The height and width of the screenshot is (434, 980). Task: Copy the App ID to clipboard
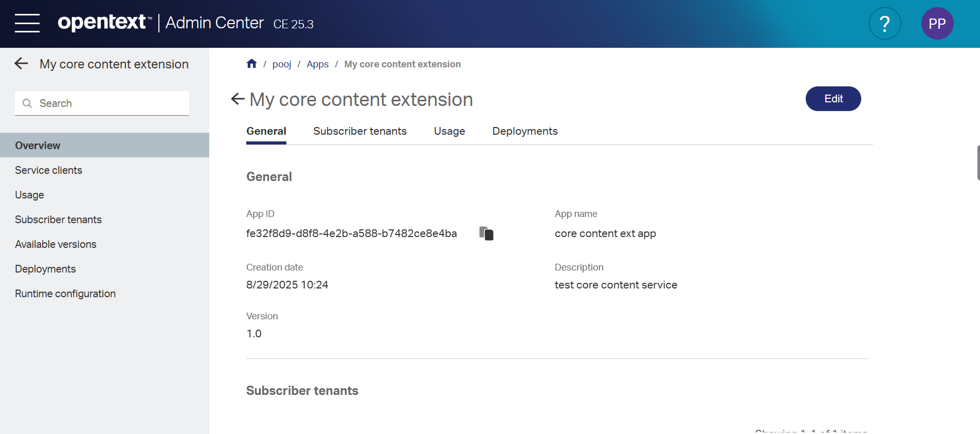point(486,233)
